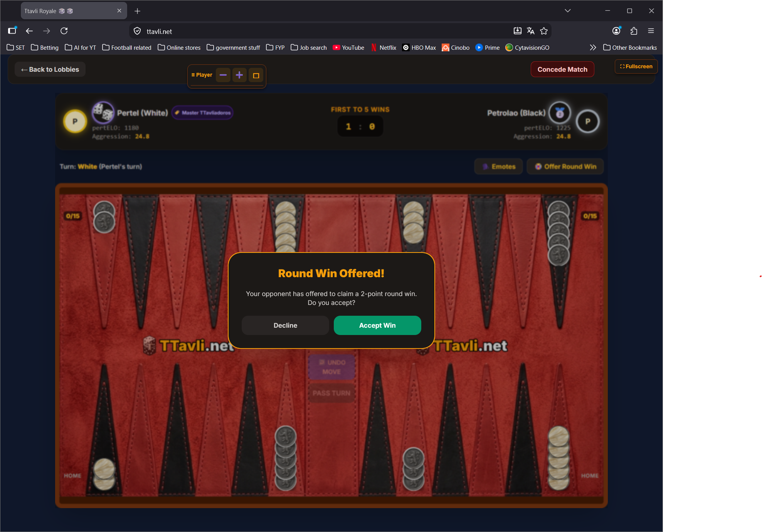Open the site security shield icon
The height and width of the screenshot is (532, 762).
[137, 31]
